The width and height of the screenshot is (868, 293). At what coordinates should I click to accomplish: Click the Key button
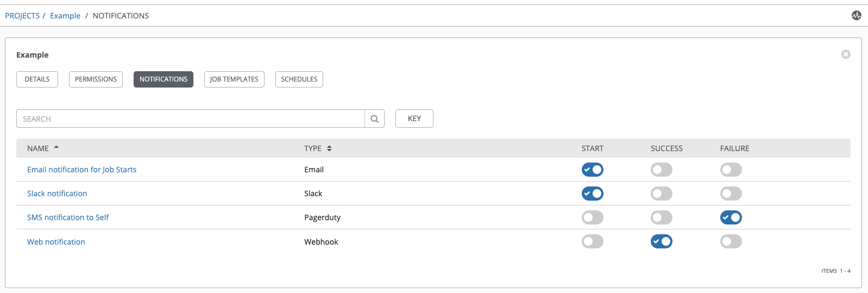pos(414,119)
